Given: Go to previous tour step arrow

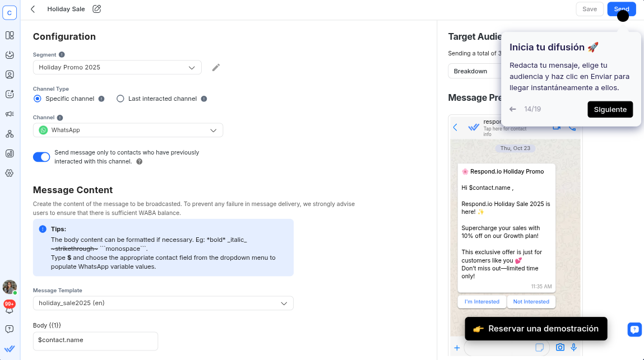Looking at the screenshot, I should click(513, 109).
